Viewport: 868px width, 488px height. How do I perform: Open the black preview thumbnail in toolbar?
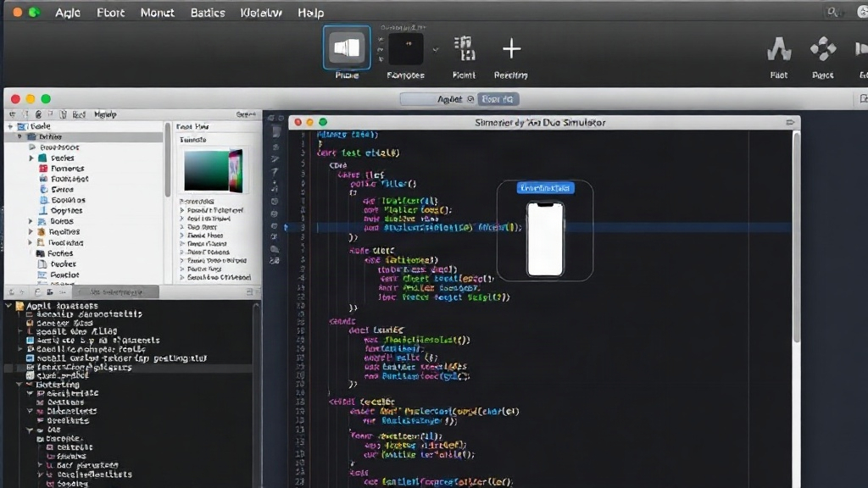(406, 49)
